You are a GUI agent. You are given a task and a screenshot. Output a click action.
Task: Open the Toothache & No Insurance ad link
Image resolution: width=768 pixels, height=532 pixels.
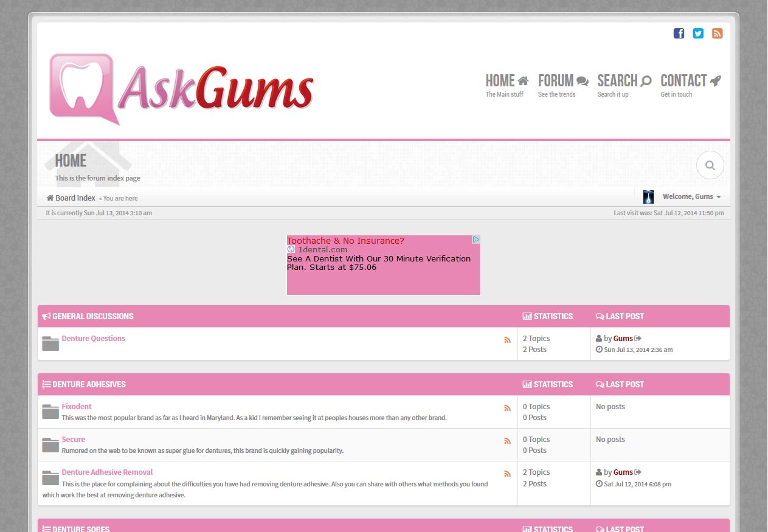click(x=345, y=241)
